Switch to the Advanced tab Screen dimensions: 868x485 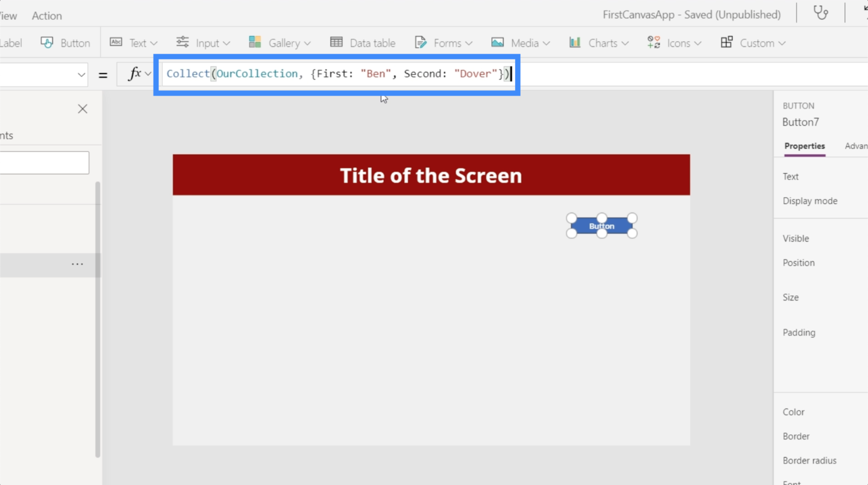pyautogui.click(x=856, y=146)
